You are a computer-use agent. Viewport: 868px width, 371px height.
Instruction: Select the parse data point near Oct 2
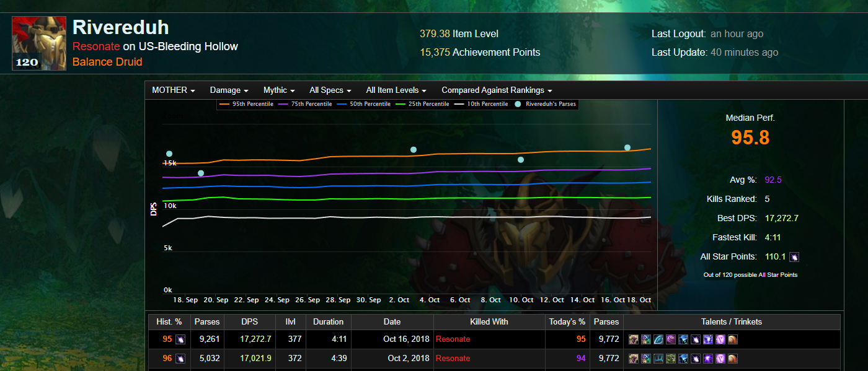coord(414,150)
